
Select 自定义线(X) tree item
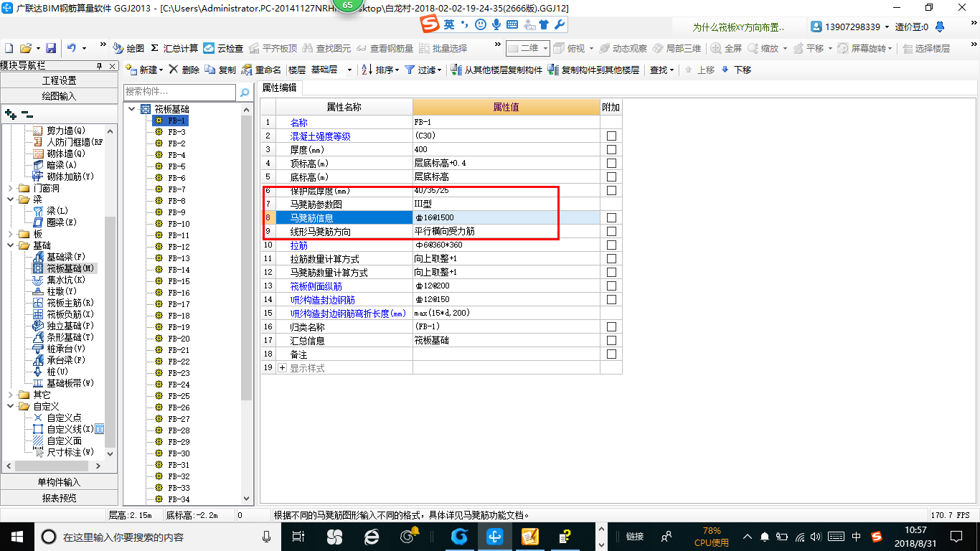[70, 429]
